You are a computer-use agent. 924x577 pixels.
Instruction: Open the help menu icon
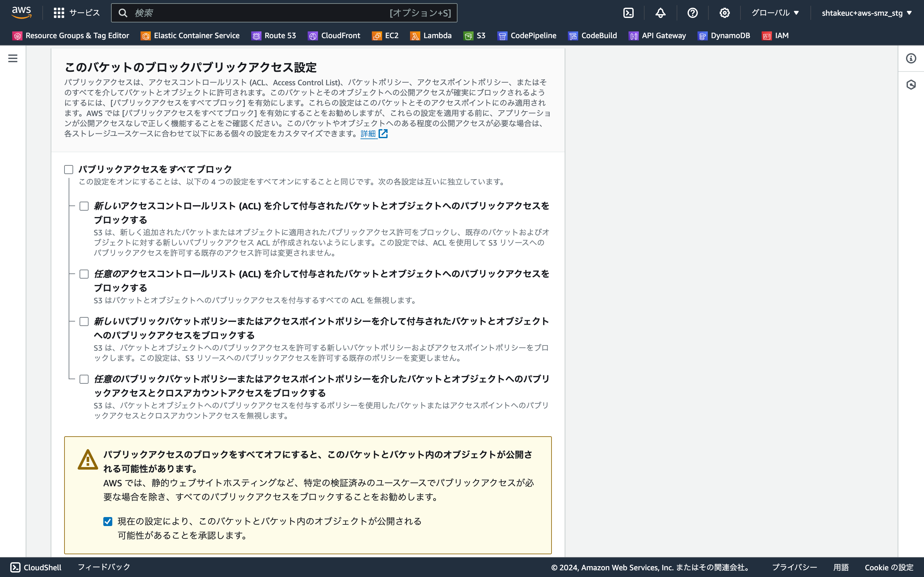(x=693, y=13)
